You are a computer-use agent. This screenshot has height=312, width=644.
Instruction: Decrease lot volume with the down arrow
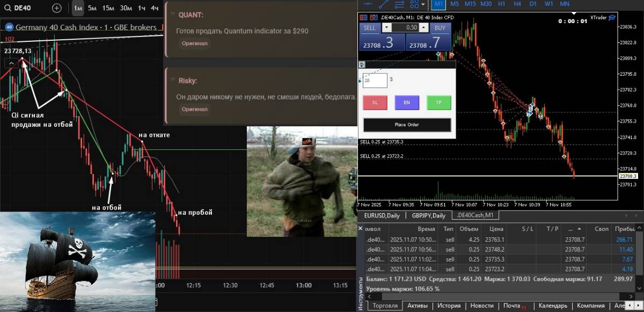[x=386, y=27]
